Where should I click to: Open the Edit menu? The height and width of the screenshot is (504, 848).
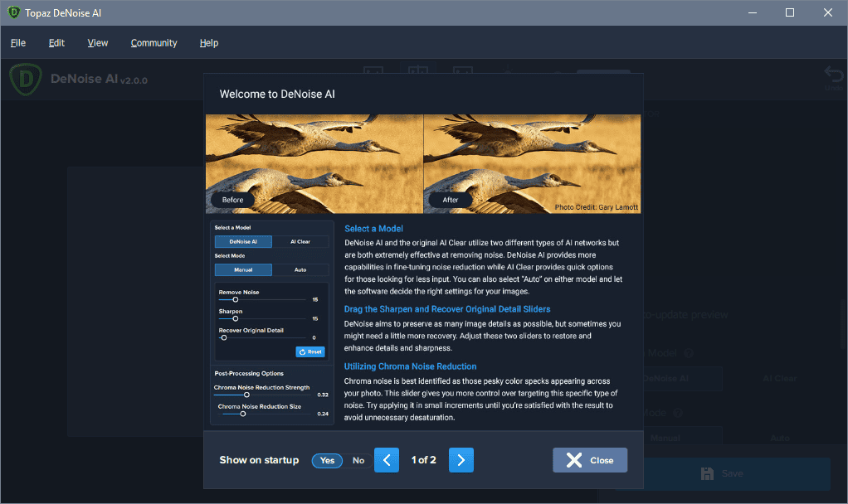[56, 42]
